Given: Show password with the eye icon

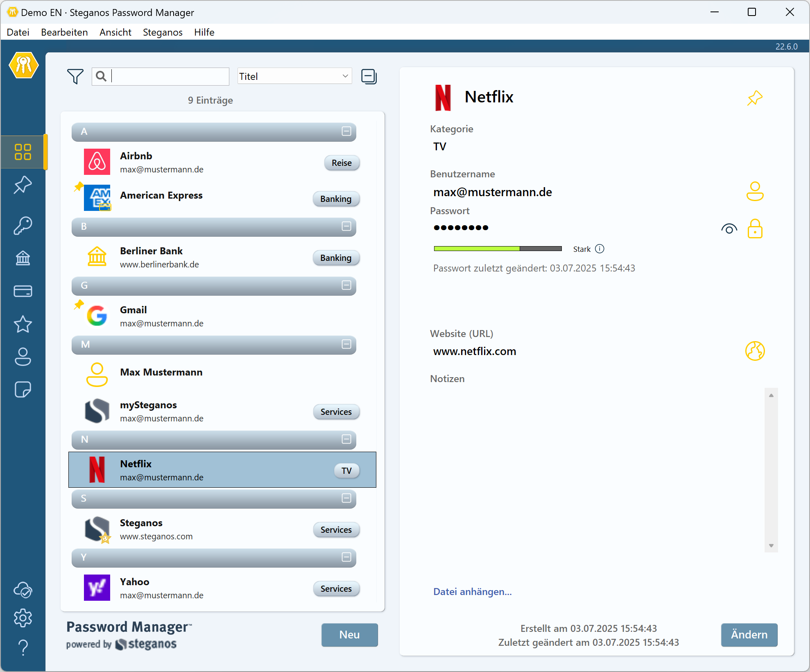Looking at the screenshot, I should [x=729, y=229].
